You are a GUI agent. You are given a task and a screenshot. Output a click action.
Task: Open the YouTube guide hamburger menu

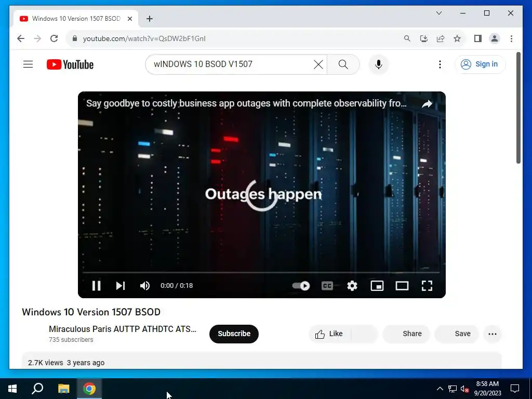28,64
